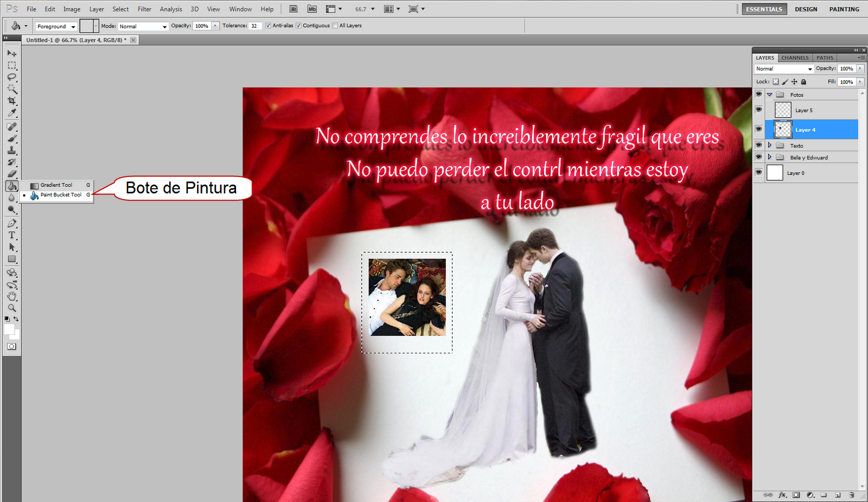
Task: Create a new layer group
Action: click(x=824, y=495)
